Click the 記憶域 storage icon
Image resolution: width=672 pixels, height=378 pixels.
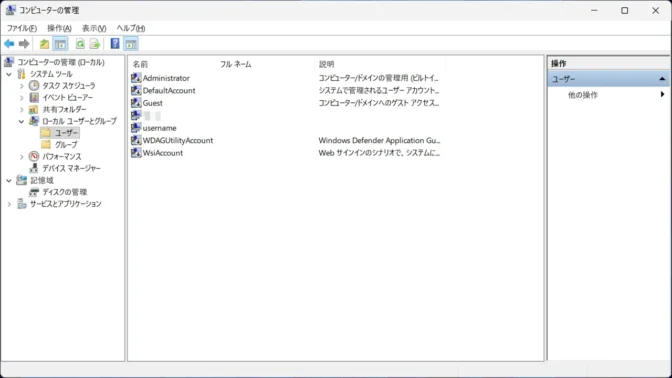pyautogui.click(x=21, y=180)
